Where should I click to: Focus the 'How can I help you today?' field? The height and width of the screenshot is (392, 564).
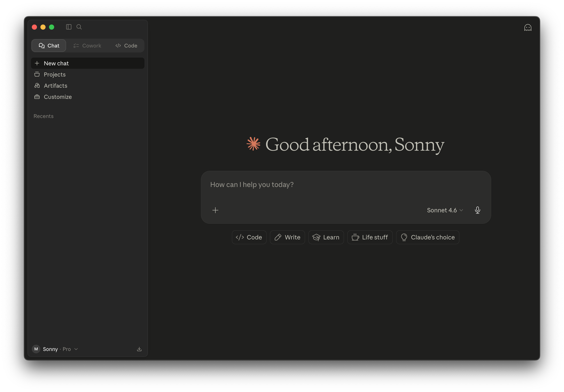click(346, 185)
